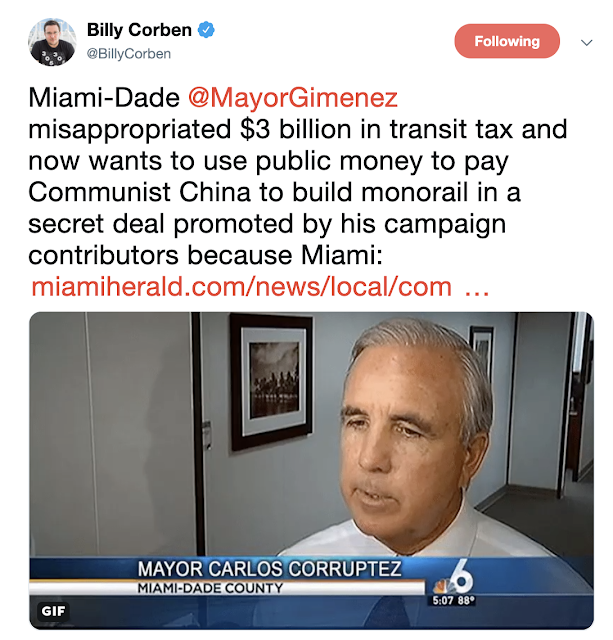
Task: Click the ellipsis after the miamiherald link
Action: [477, 287]
